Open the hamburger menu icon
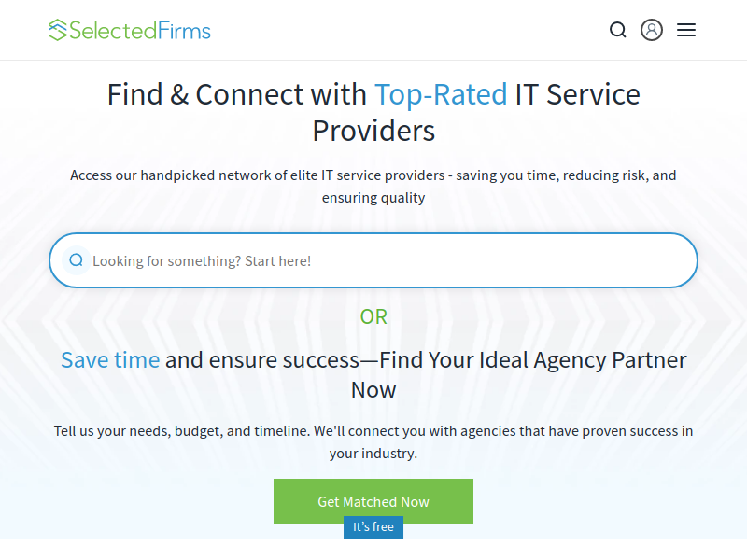Viewport: 747px width, 560px height. (x=686, y=30)
